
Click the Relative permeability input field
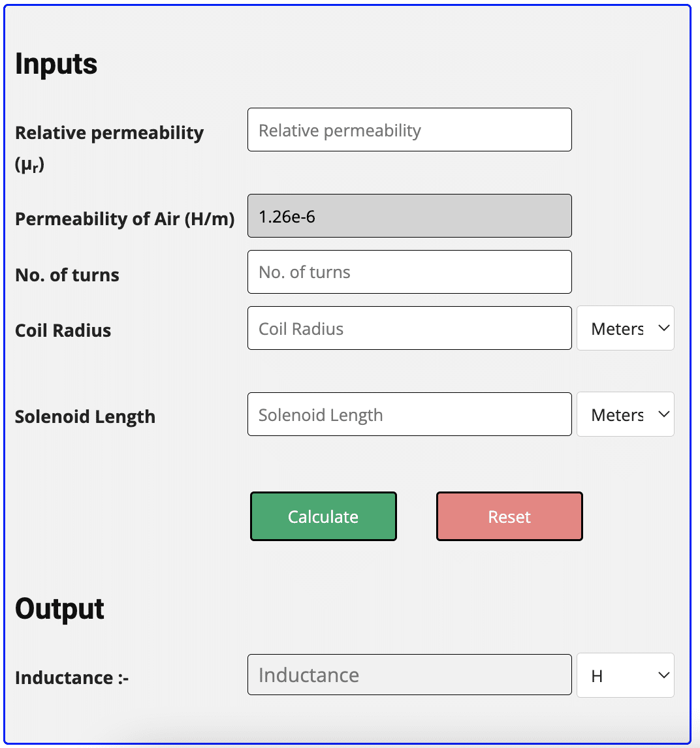(x=409, y=129)
